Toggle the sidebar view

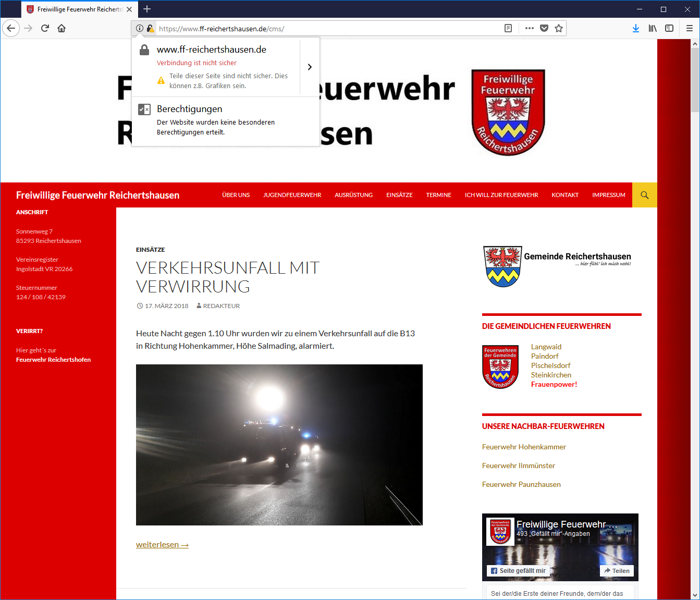[669, 28]
